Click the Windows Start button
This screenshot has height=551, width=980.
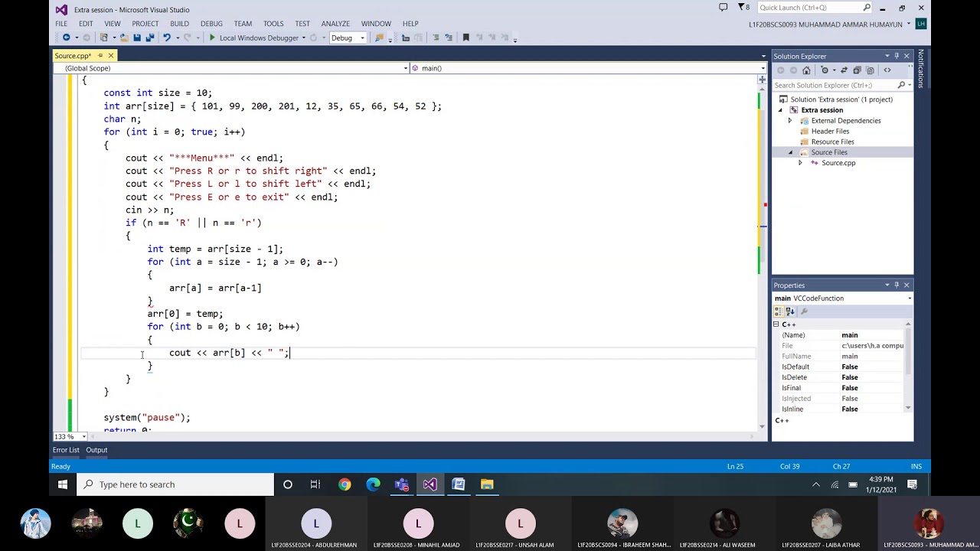[x=63, y=484]
